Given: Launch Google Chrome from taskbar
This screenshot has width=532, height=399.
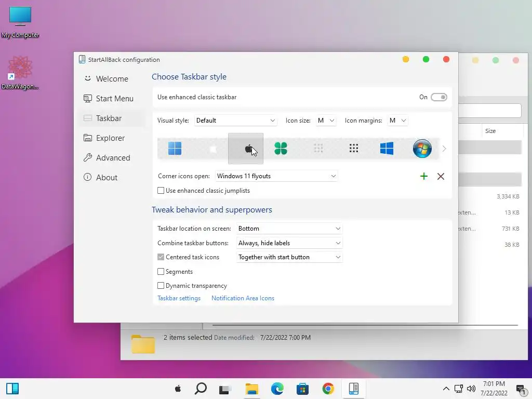Looking at the screenshot, I should (328, 389).
